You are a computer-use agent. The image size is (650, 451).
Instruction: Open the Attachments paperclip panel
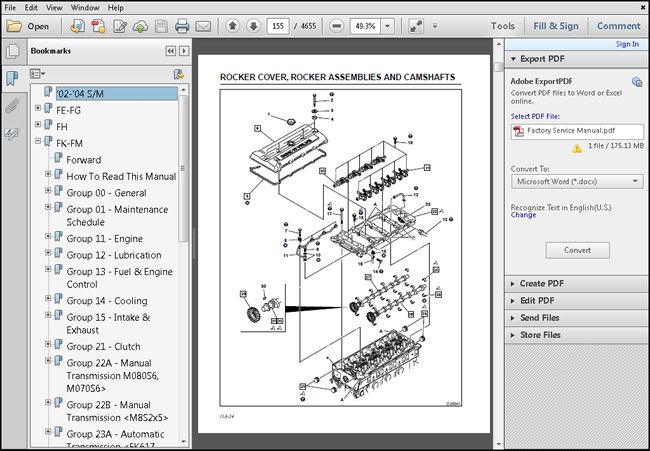coord(12,106)
